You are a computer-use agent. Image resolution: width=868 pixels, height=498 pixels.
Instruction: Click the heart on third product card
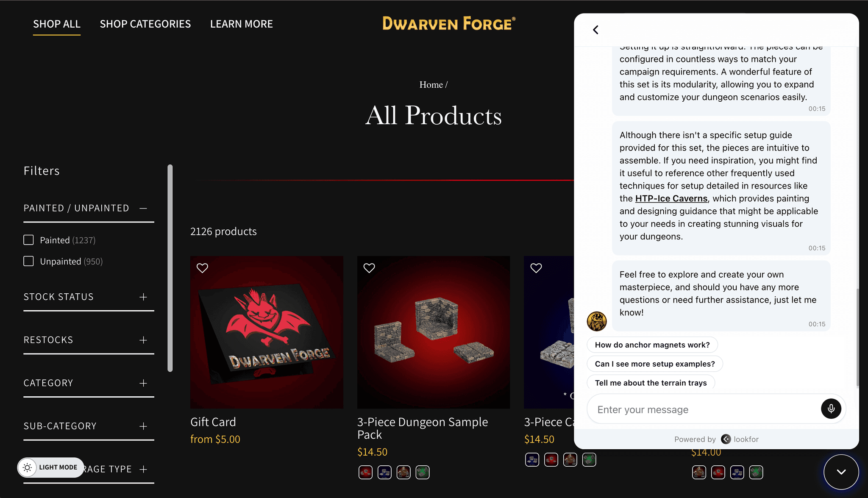coord(536,268)
